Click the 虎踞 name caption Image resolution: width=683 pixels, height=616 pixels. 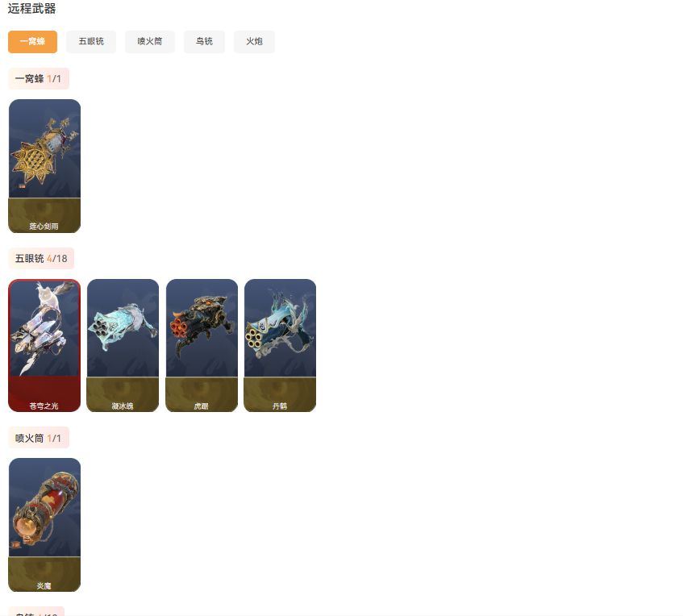(202, 406)
